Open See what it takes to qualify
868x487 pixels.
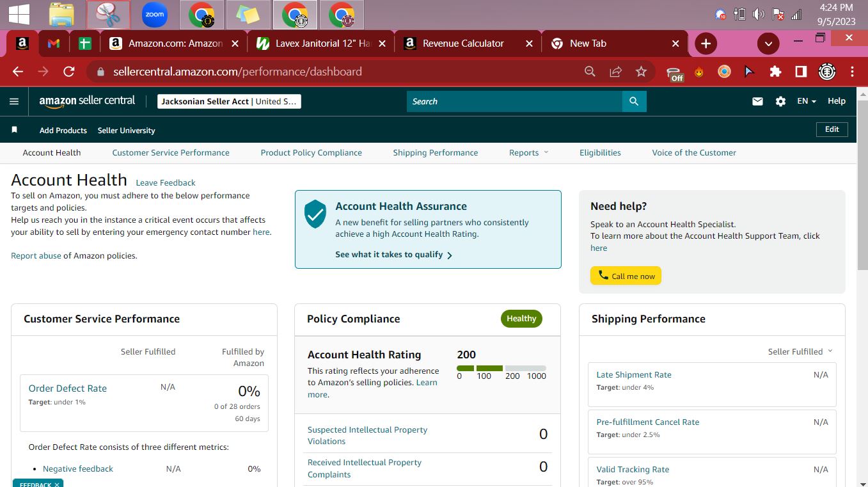(394, 255)
